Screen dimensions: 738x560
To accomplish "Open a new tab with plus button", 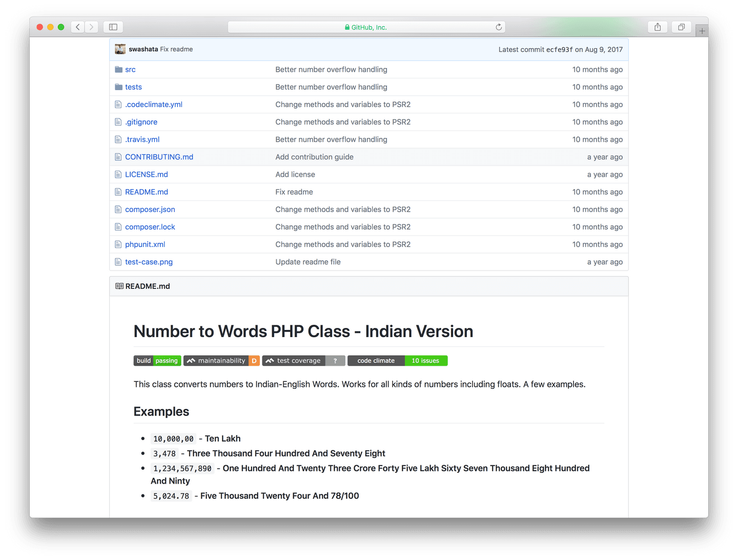I will click(x=702, y=31).
